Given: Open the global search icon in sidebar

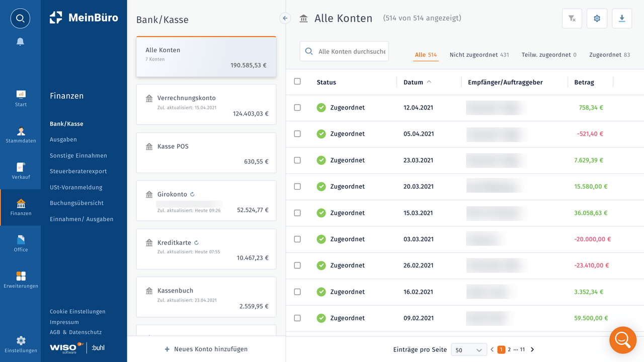Looking at the screenshot, I should click(20, 19).
